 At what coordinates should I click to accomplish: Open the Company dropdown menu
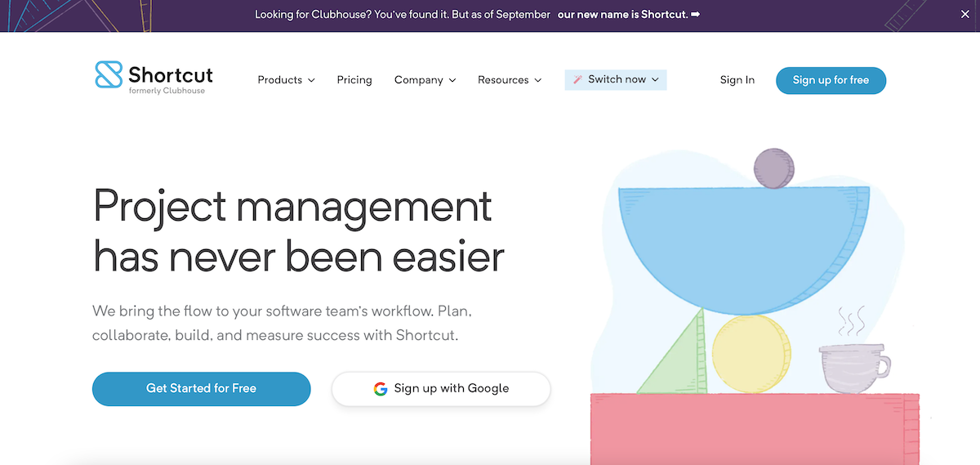point(425,80)
